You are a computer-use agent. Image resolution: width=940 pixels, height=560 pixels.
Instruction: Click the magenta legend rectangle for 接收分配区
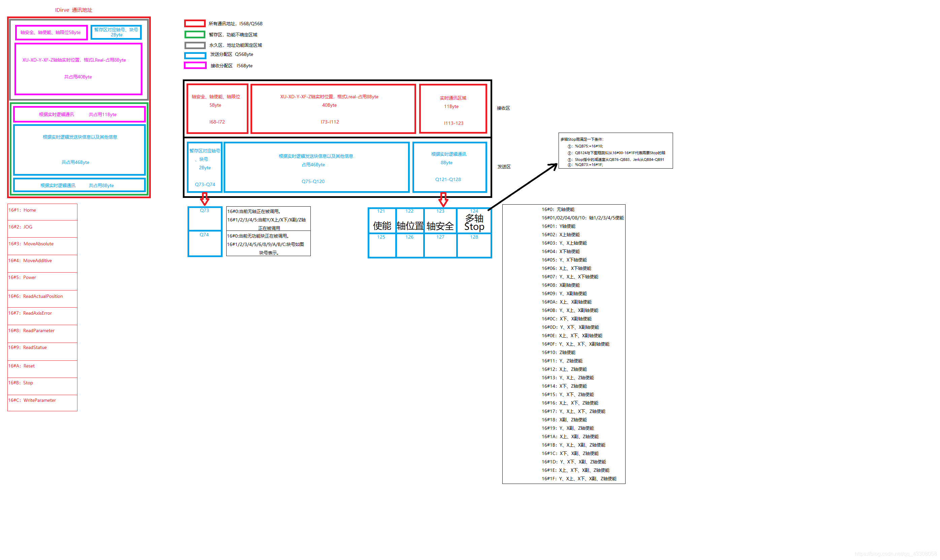point(195,66)
